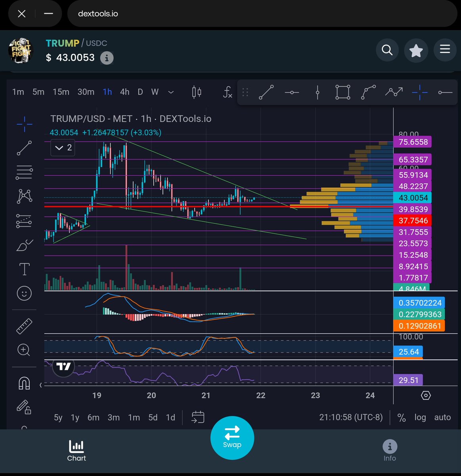Switch to daily D timeframe

(x=140, y=92)
